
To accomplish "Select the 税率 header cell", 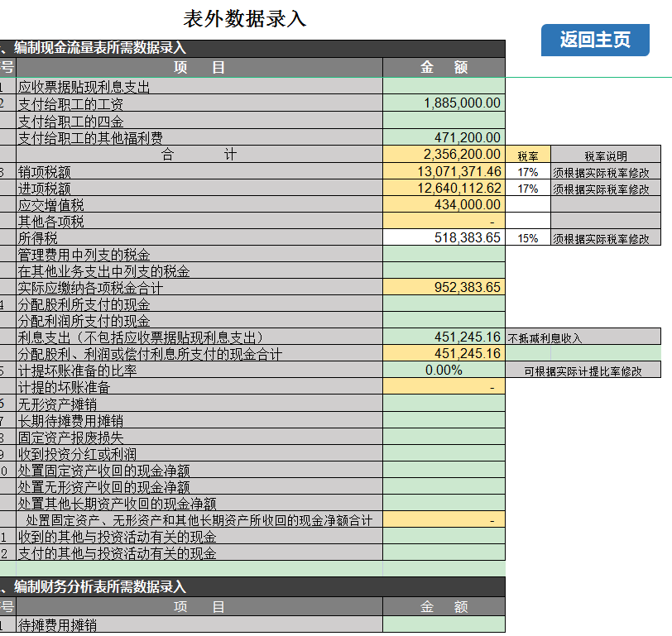I will click(x=528, y=155).
